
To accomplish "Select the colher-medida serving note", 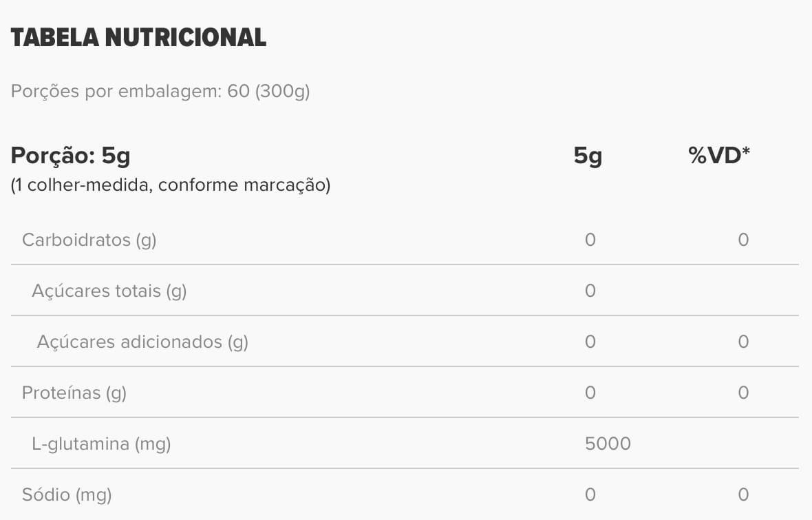I will coord(170,185).
